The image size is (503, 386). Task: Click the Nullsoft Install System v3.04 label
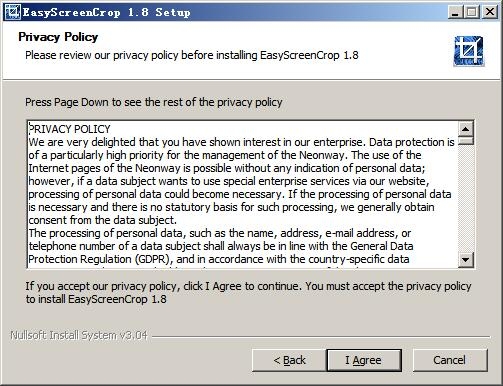click(x=79, y=335)
